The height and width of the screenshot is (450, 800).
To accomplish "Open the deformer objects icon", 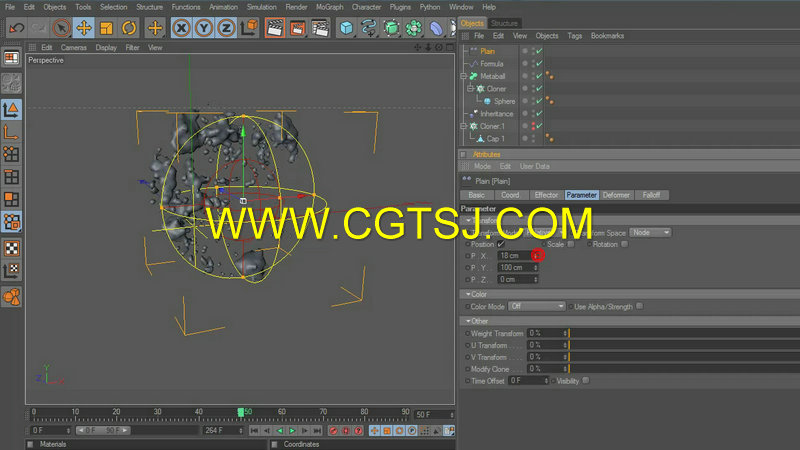I will click(436, 28).
